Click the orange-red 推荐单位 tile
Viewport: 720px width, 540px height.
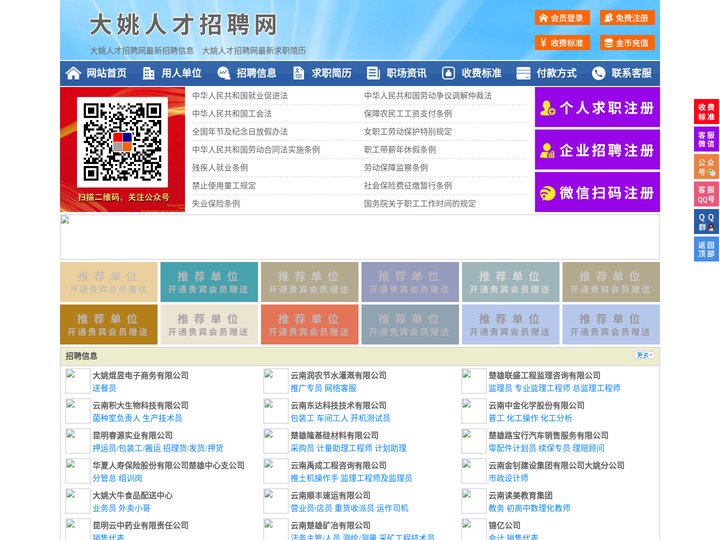309,324
